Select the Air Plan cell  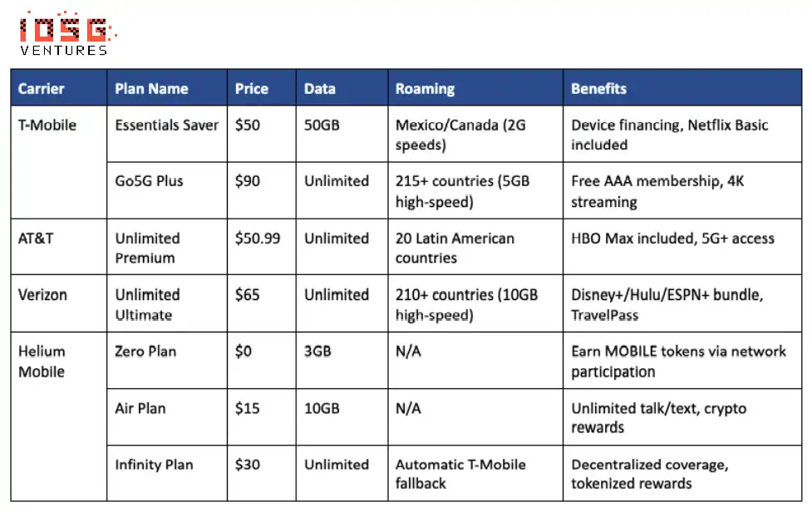click(140, 408)
